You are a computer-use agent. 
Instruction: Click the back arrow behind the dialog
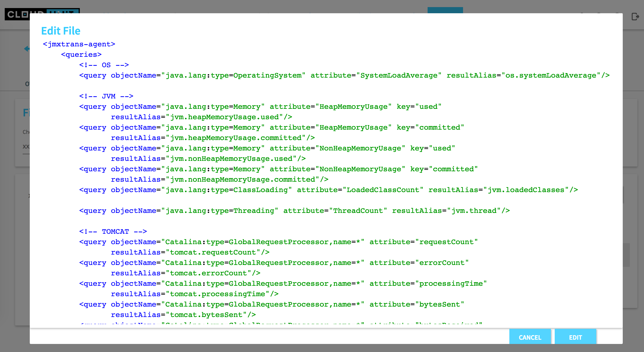pos(26,48)
